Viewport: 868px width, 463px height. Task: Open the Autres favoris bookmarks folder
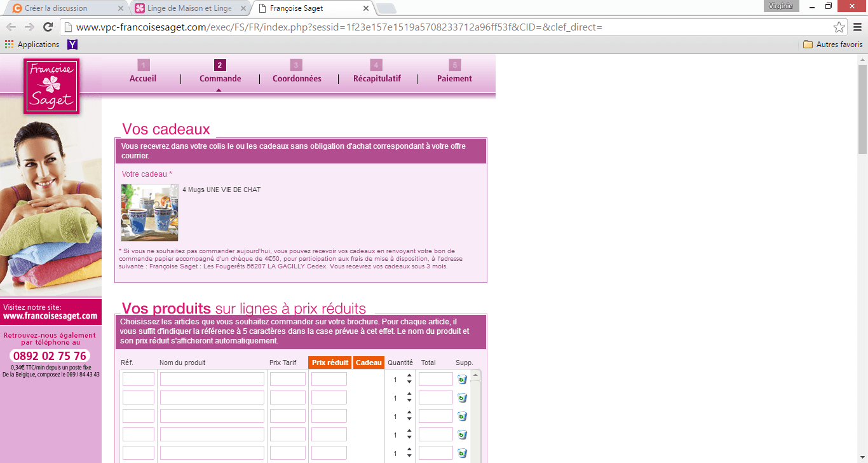tap(832, 45)
